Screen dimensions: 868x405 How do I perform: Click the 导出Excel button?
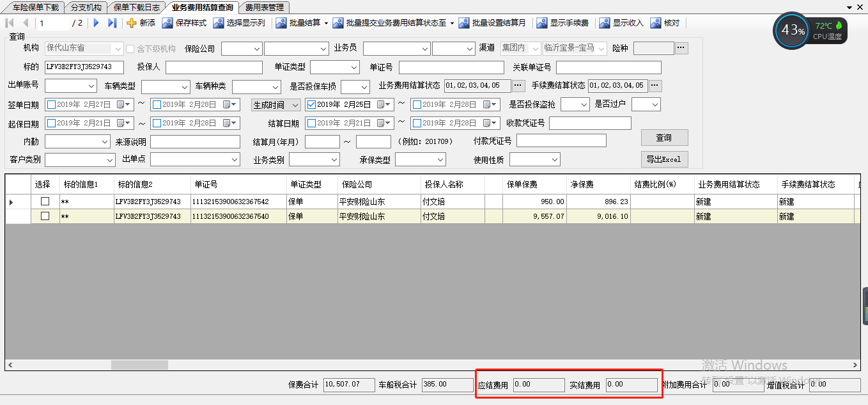pyautogui.click(x=664, y=159)
